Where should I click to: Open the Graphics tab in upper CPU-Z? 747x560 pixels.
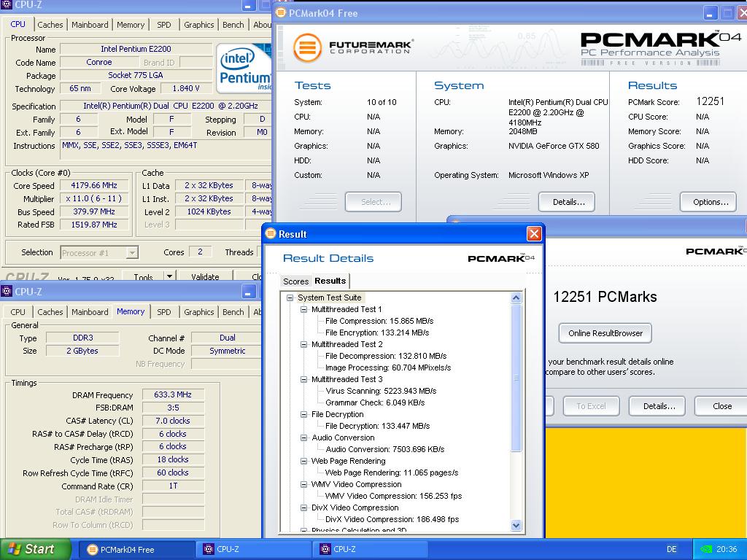pyautogui.click(x=198, y=25)
